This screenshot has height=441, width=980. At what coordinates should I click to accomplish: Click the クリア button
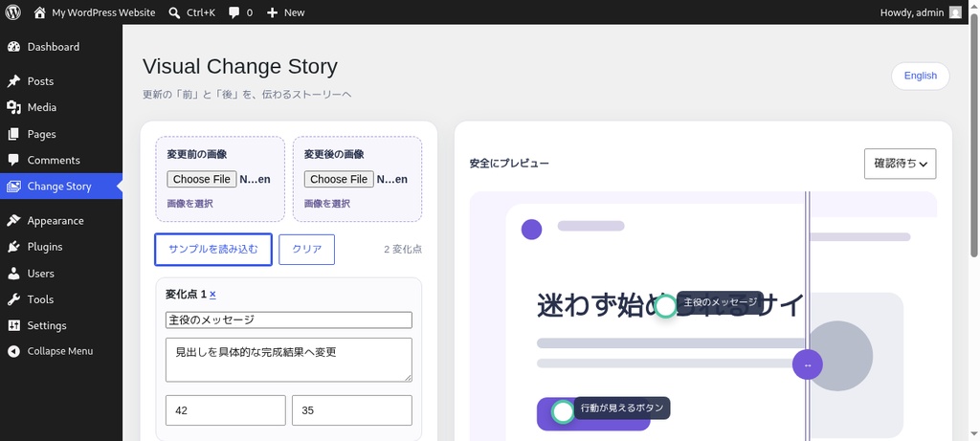click(x=307, y=250)
